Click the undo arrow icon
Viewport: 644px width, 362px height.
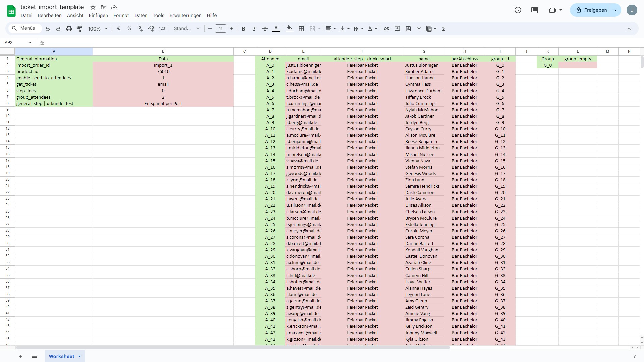point(48,29)
